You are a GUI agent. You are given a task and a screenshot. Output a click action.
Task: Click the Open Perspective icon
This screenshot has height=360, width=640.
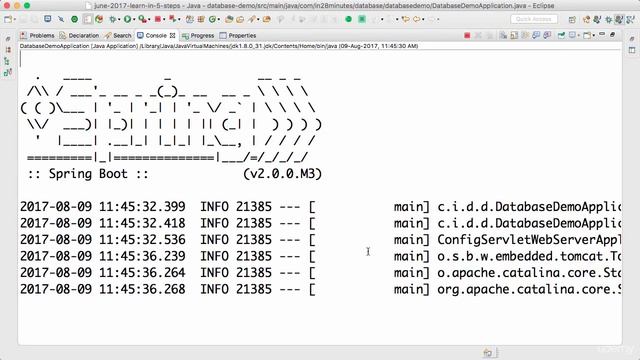pyautogui.click(x=572, y=20)
